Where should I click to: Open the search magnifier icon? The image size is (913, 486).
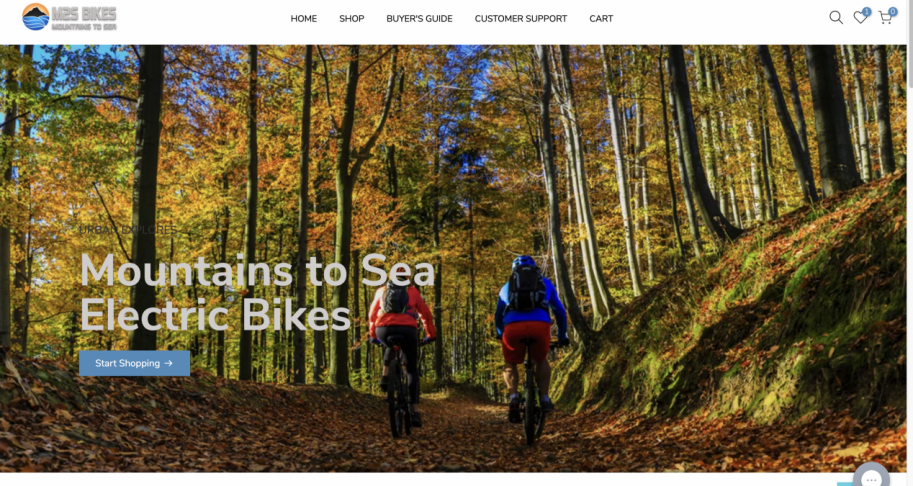(836, 17)
